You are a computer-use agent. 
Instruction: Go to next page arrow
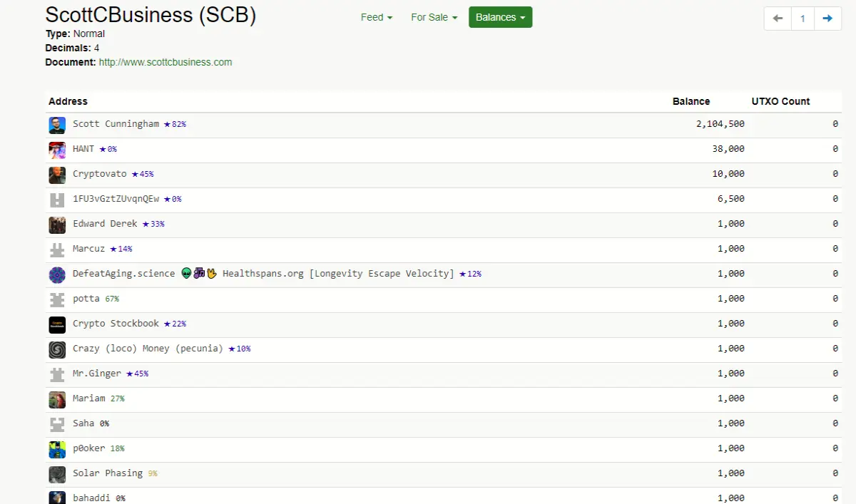(x=827, y=19)
